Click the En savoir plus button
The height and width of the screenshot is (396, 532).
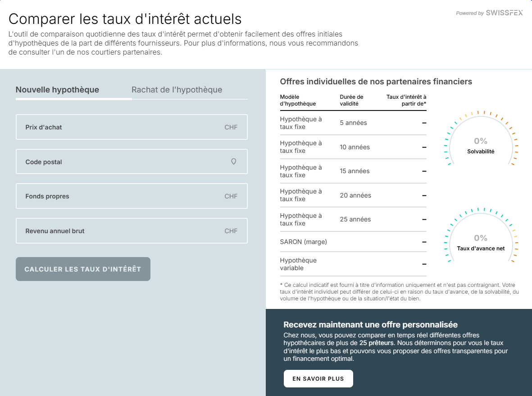click(x=318, y=379)
